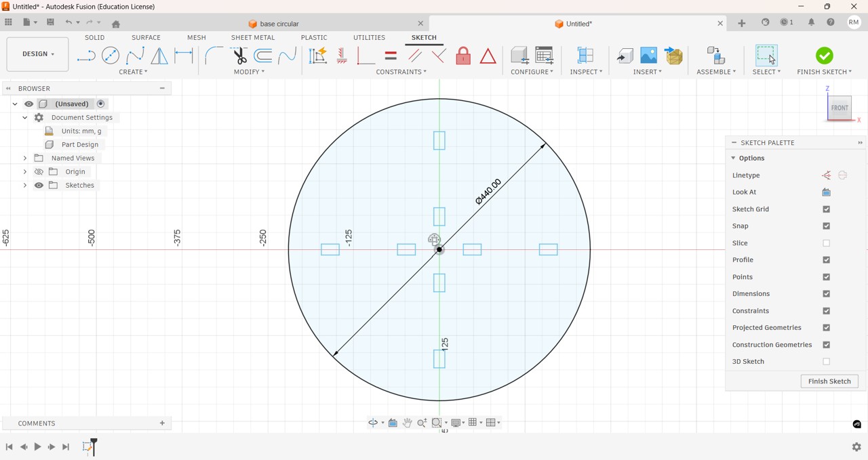This screenshot has width=868, height=460.
Task: Apply the Equal constraint
Action: click(391, 56)
